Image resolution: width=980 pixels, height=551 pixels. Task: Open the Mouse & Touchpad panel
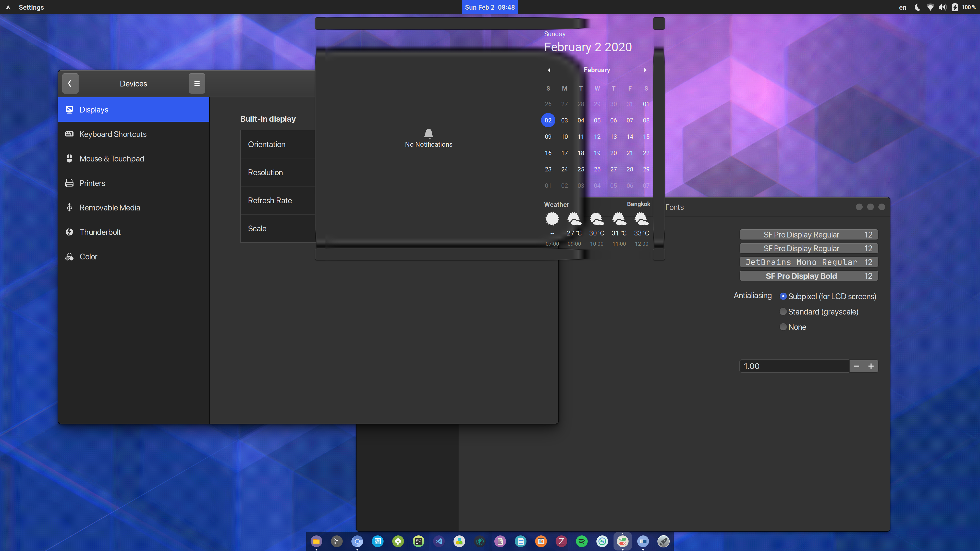pos(133,159)
